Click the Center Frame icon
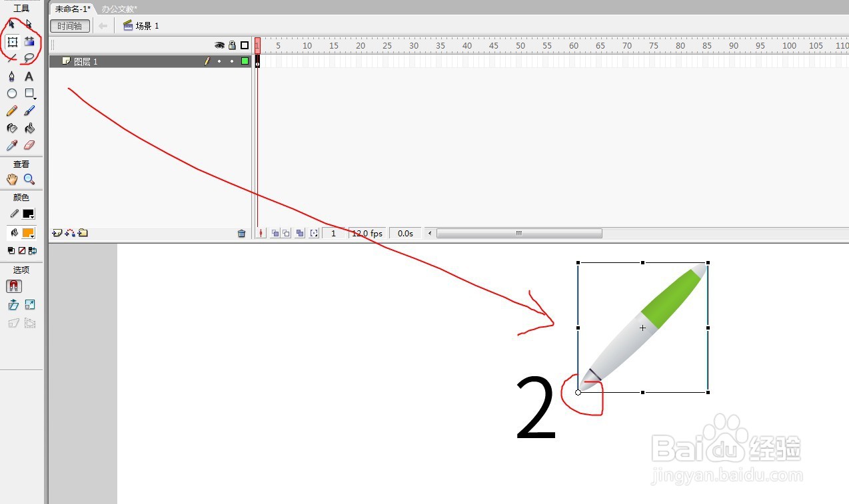Screen dimensions: 849x504 click(x=261, y=234)
